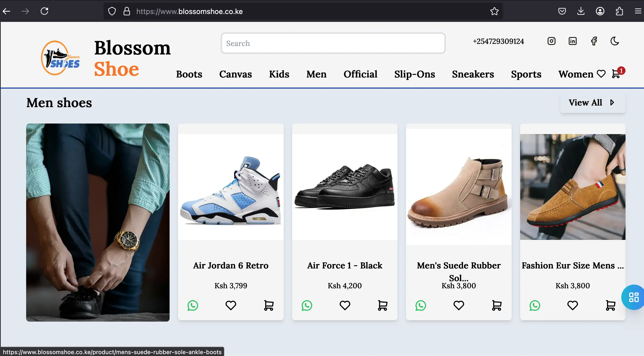Click the blossomshoe.co.ke address bar

(303, 11)
